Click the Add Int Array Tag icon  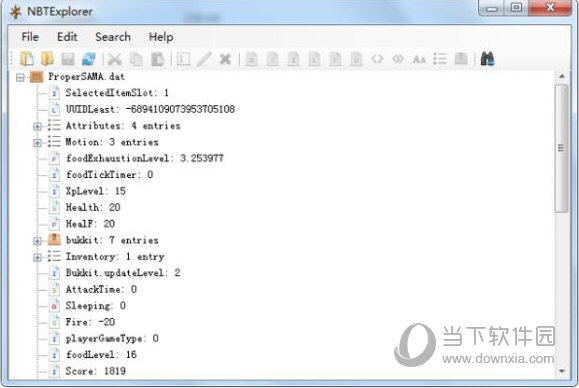click(398, 59)
